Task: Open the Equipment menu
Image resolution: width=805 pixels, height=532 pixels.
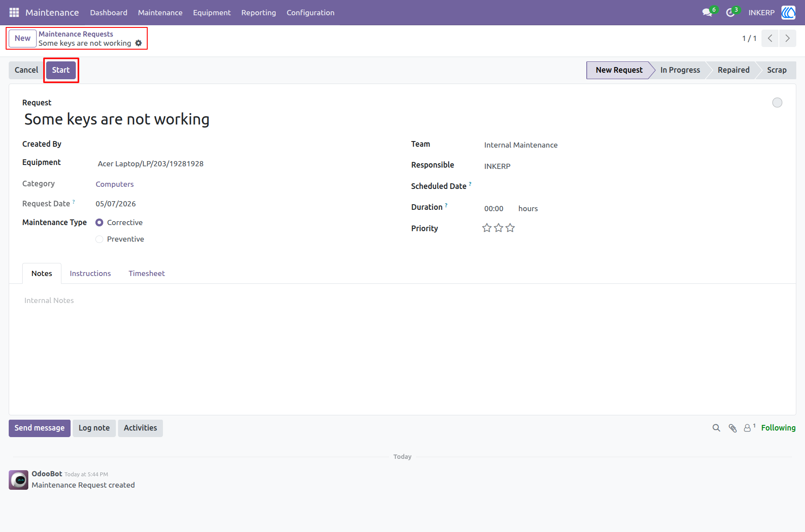Action: click(212, 13)
